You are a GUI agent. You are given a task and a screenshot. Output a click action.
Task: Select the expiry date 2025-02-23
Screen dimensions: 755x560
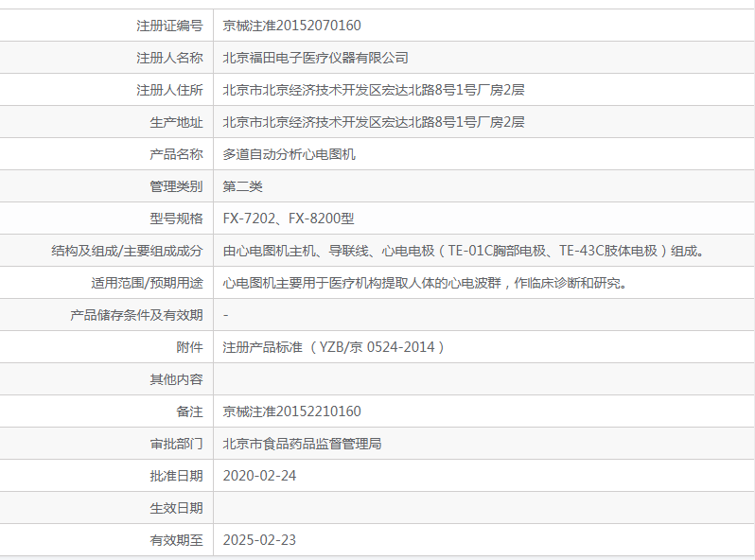click(259, 541)
